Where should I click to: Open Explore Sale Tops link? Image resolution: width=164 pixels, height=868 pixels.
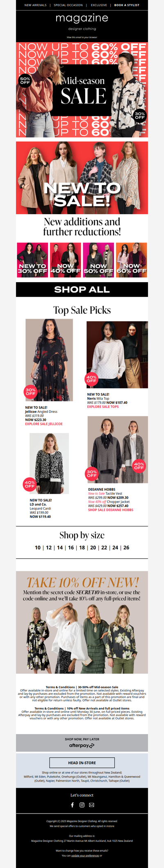(x=103, y=407)
